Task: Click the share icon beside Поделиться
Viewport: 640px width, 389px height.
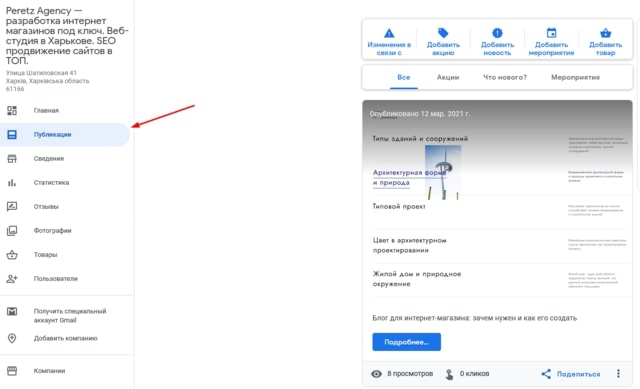Action: (546, 373)
